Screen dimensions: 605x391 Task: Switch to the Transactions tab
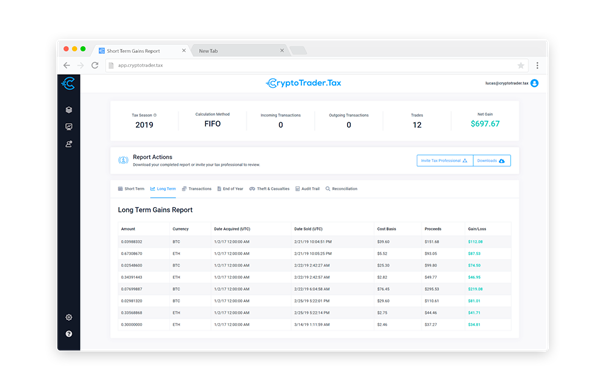(x=197, y=189)
